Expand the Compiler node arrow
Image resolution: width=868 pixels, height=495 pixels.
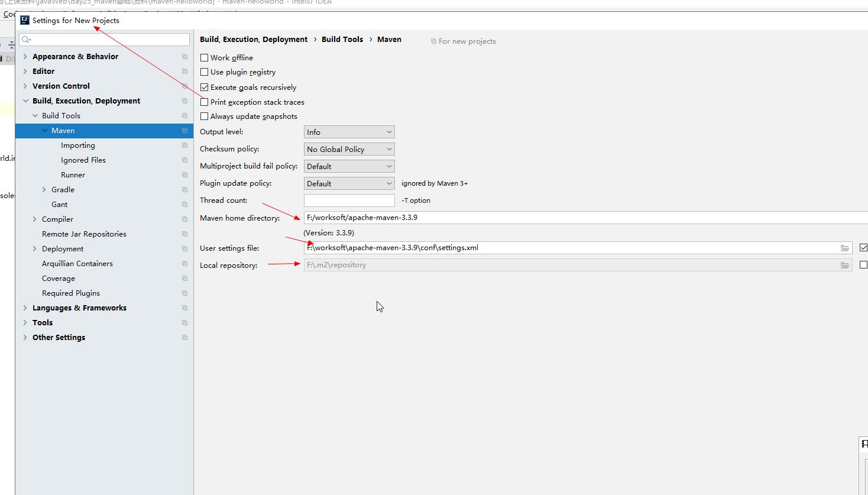34,219
